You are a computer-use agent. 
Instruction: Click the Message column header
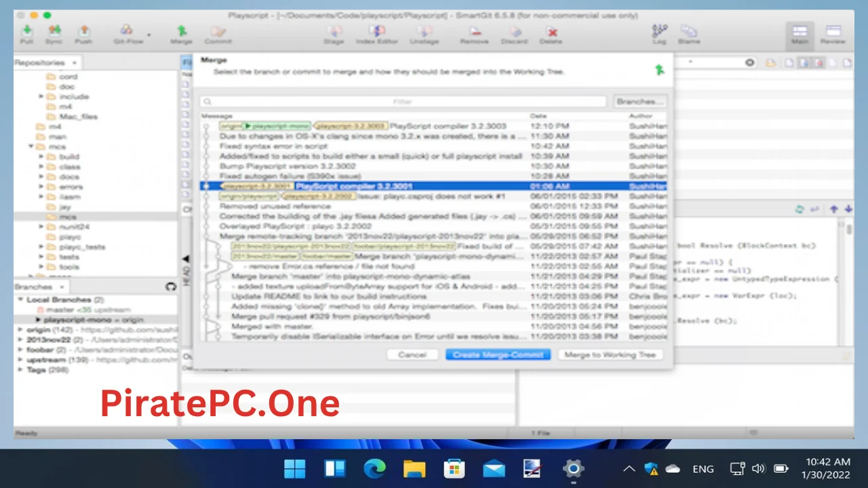pyautogui.click(x=216, y=117)
